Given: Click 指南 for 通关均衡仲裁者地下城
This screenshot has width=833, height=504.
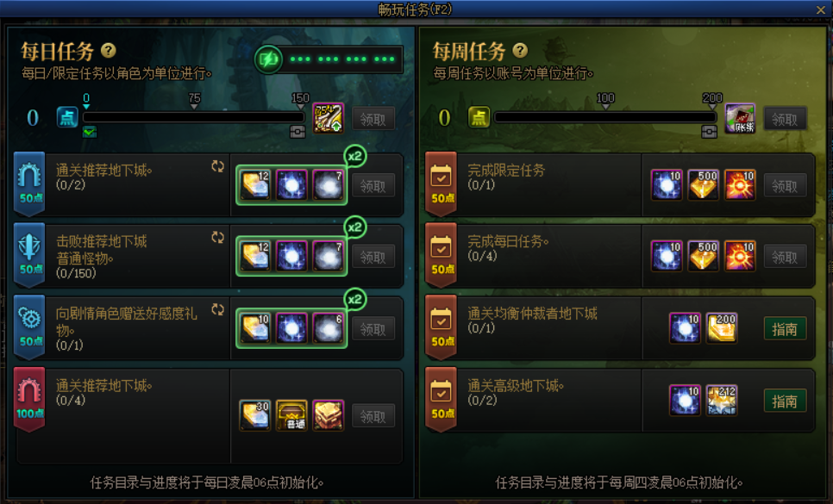Looking at the screenshot, I should click(785, 329).
